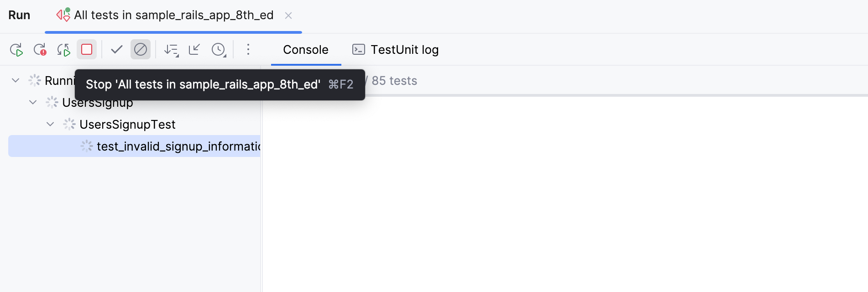The image size is (868, 292).
Task: Rerun all tests
Action: click(x=17, y=49)
